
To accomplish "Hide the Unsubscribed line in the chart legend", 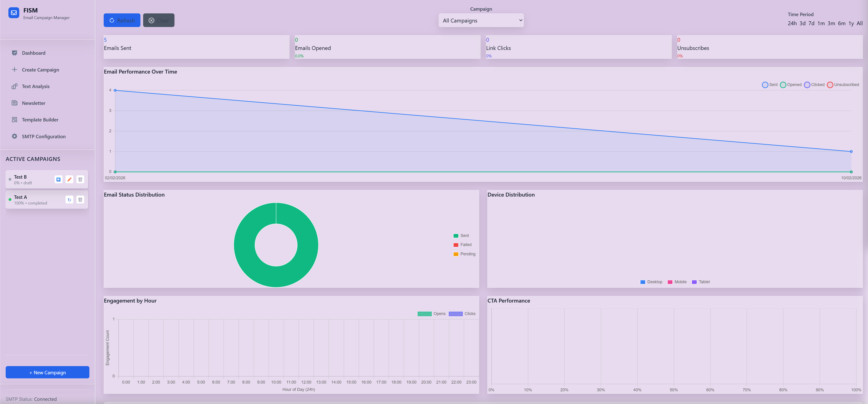I will [x=843, y=85].
